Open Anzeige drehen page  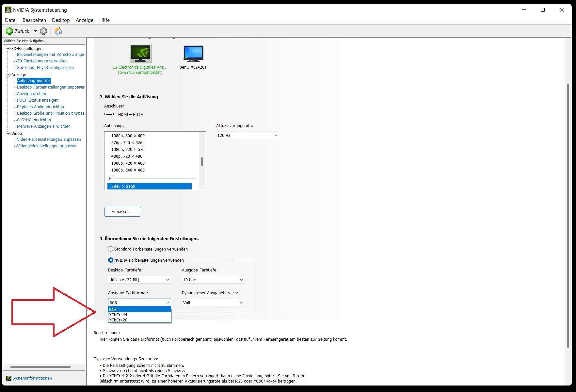coord(32,94)
